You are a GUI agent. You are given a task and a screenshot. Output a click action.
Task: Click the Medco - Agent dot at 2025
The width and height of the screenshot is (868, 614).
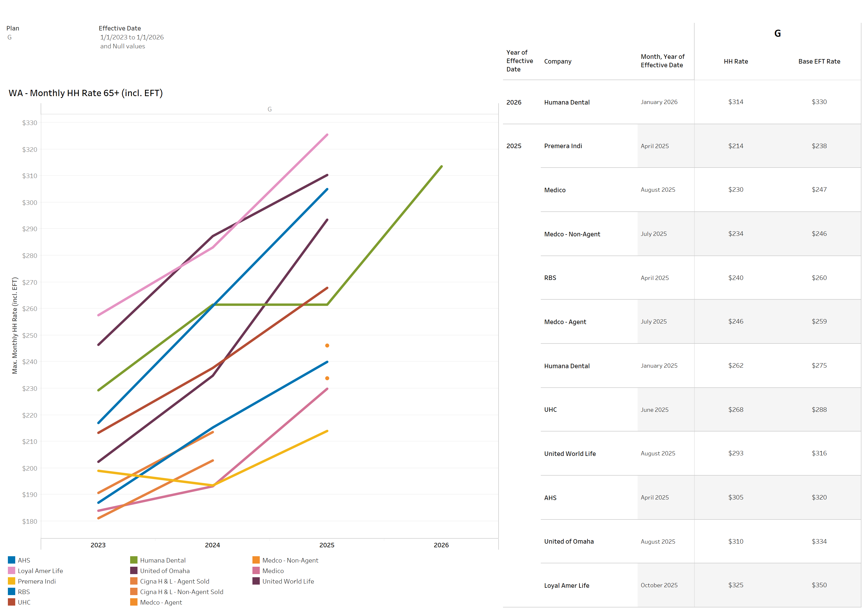click(327, 345)
